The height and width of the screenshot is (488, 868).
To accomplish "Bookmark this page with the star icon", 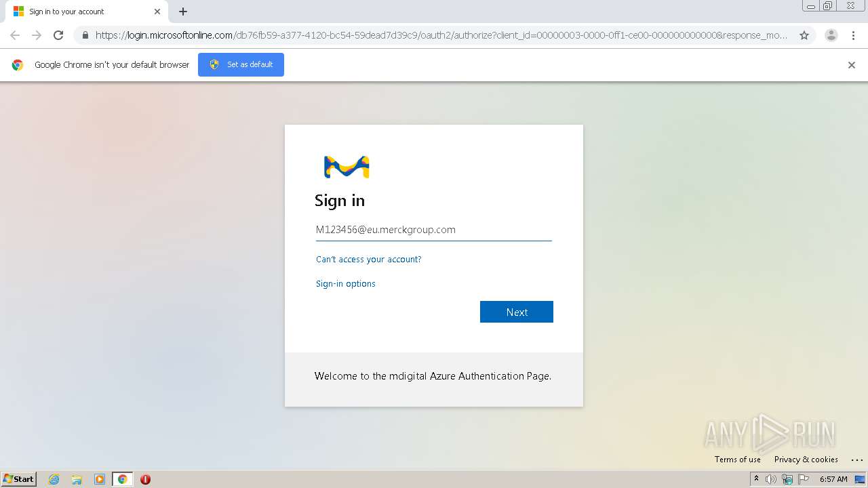I will tap(804, 35).
